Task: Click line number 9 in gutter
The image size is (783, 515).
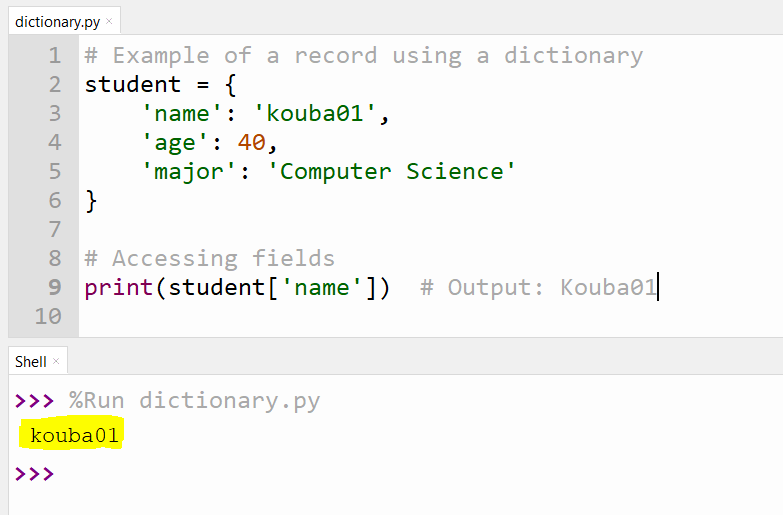Action: (x=53, y=288)
